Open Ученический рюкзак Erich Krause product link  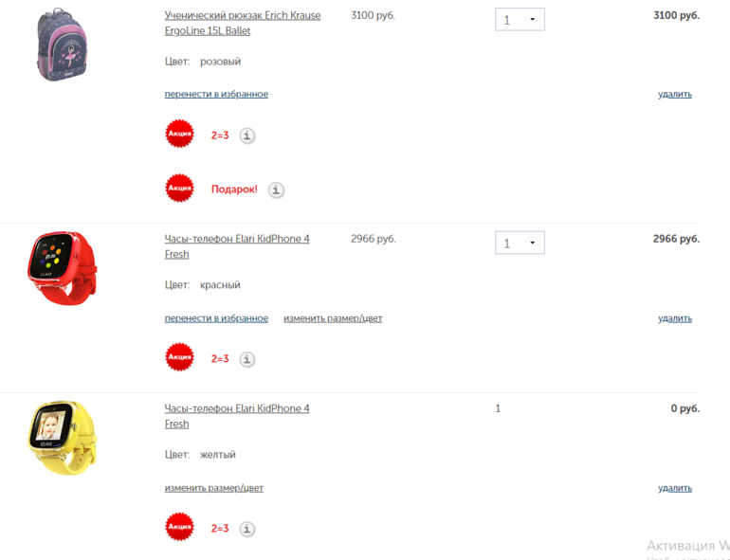click(243, 23)
